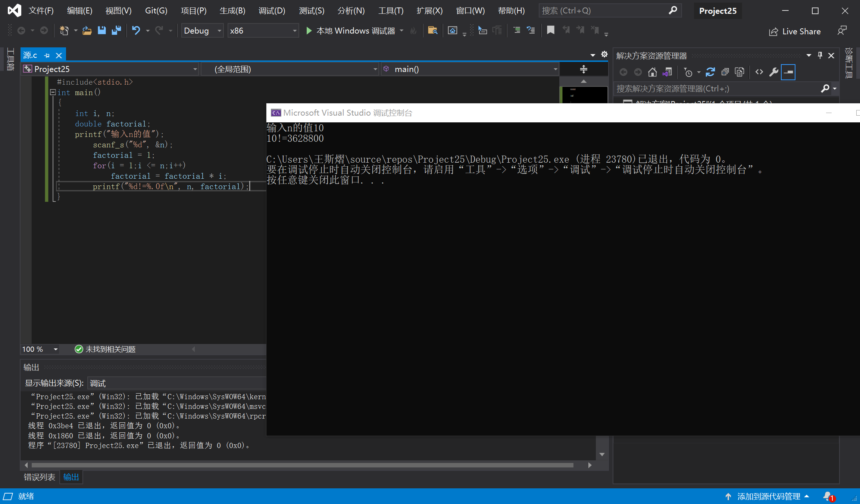
Task: Toggle pin on the 源.c tab
Action: click(x=47, y=56)
